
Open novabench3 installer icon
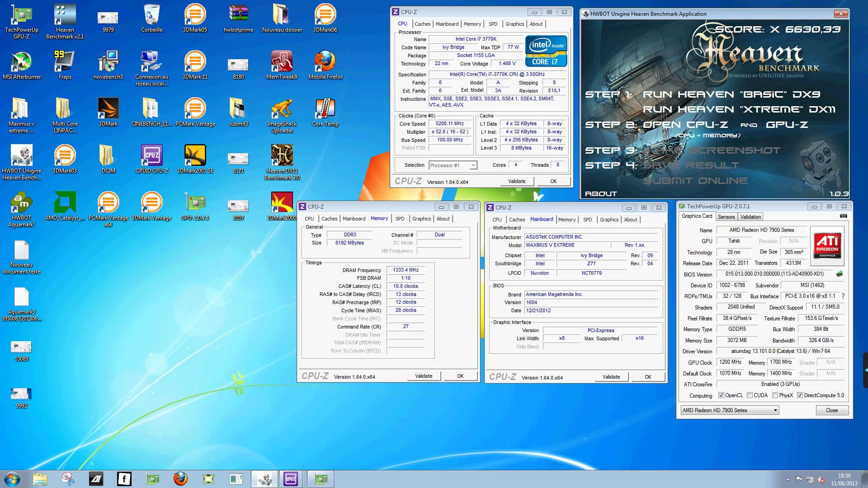[x=108, y=66]
